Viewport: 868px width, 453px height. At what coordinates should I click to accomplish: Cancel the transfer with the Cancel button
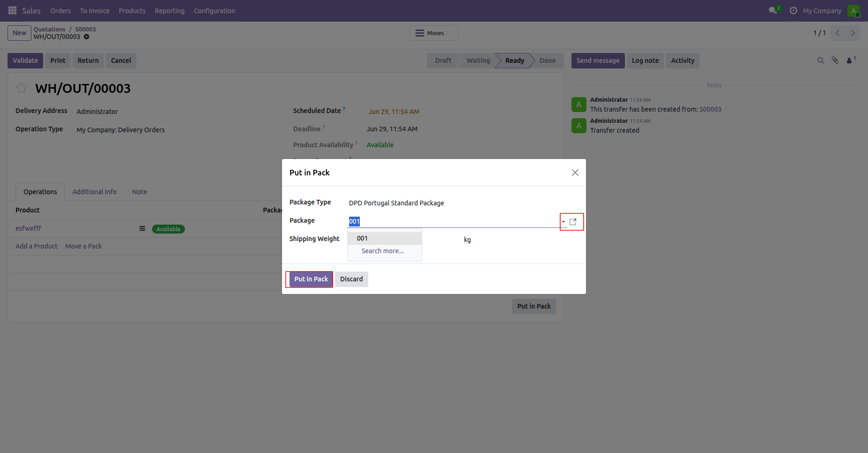(121, 60)
